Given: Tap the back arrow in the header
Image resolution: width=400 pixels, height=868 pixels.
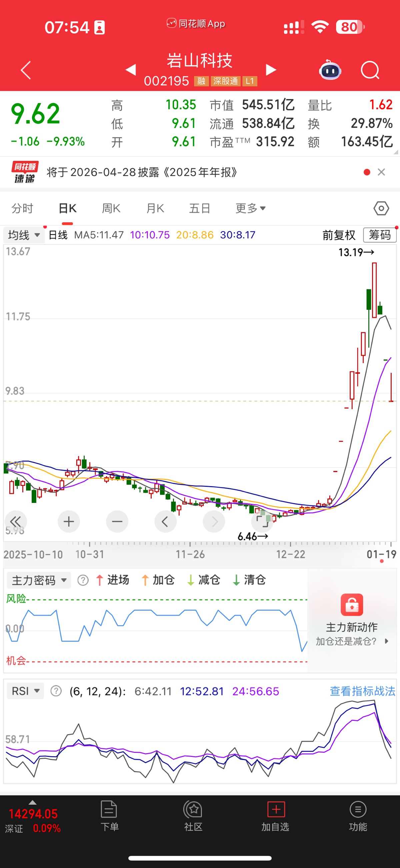Looking at the screenshot, I should (x=26, y=70).
